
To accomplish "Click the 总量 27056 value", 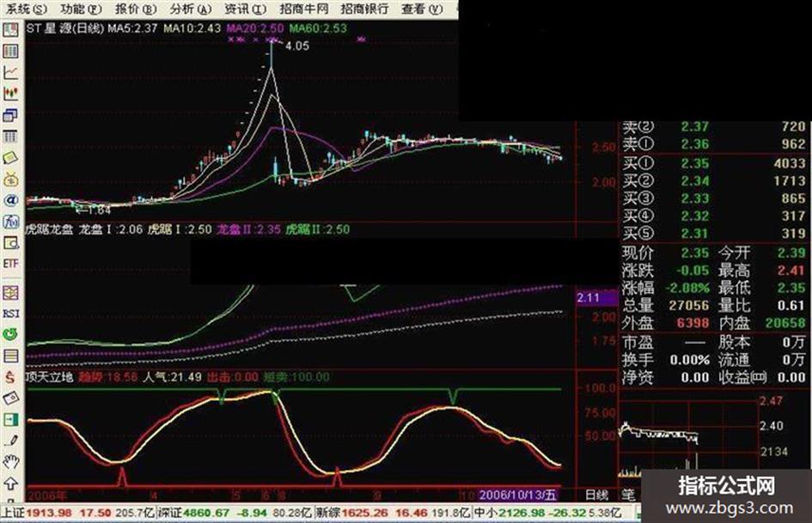I will click(x=689, y=306).
